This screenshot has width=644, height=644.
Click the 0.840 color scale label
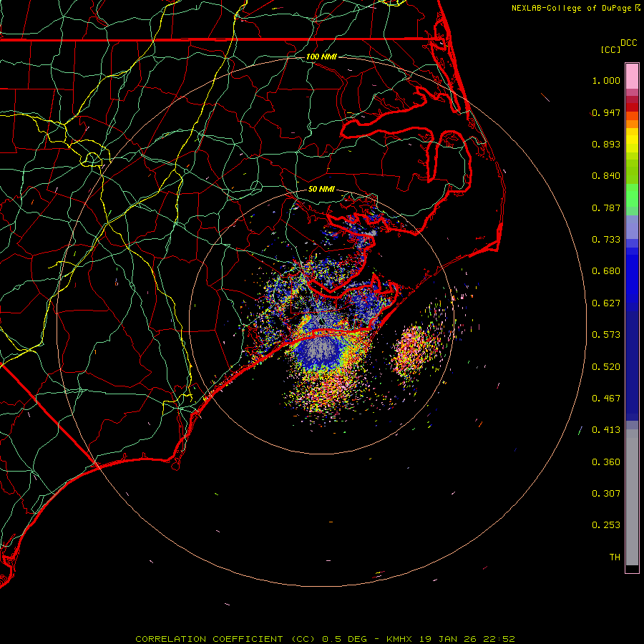(606, 176)
